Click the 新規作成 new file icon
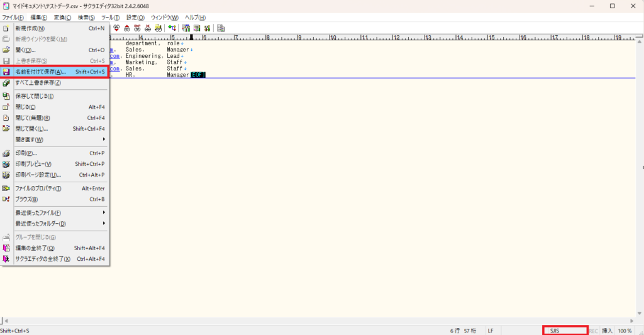The image size is (644, 335). point(6,28)
